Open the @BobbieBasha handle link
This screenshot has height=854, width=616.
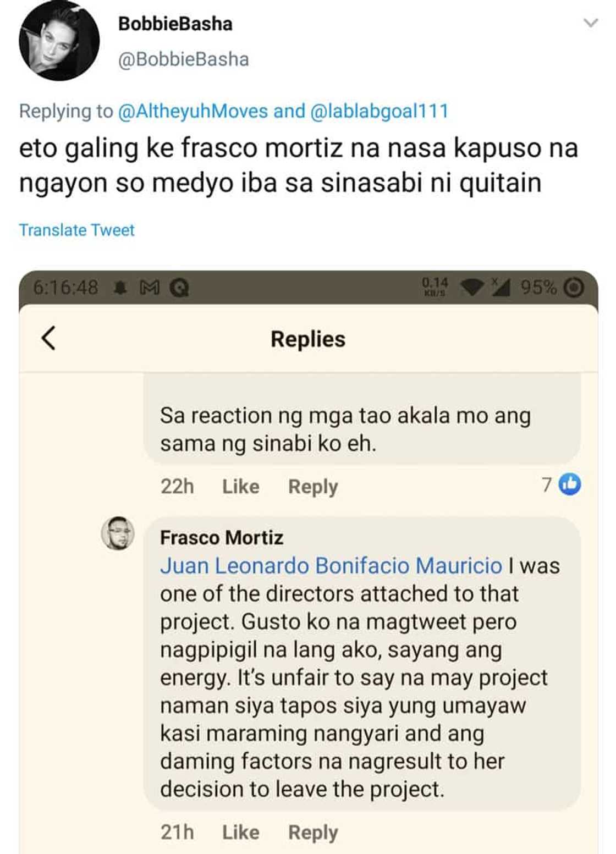tap(183, 59)
